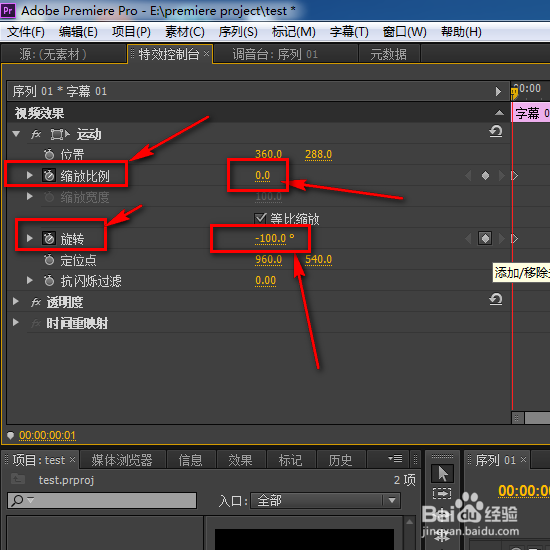Open the 编辑(E) menu

point(78,32)
